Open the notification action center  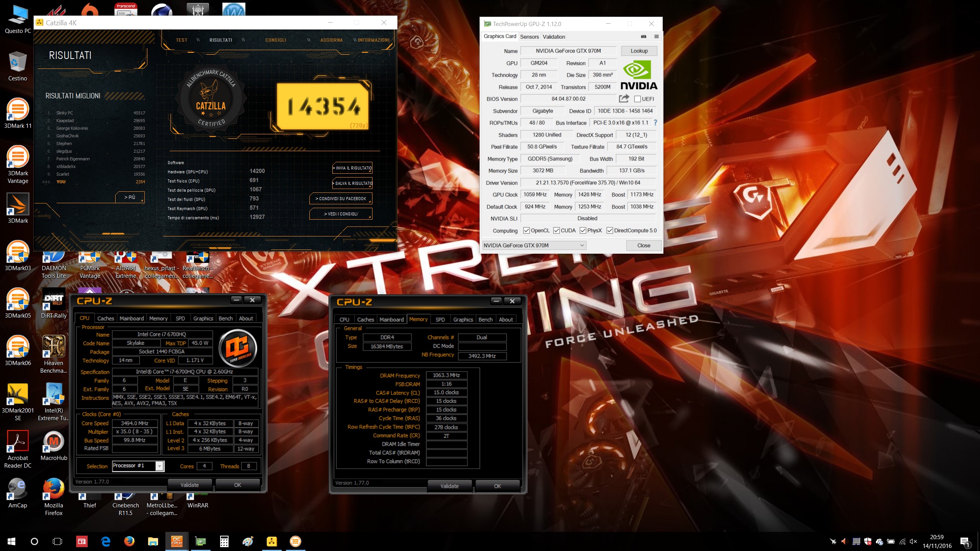point(965,542)
